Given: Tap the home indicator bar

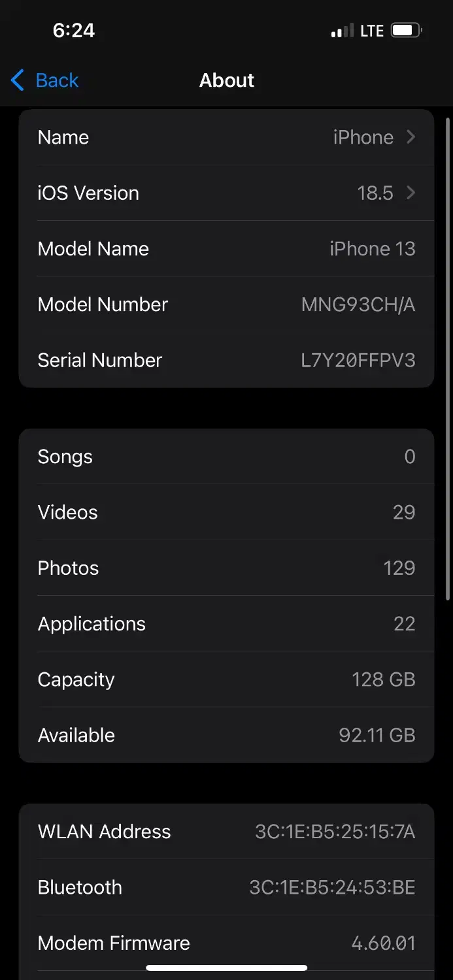Looking at the screenshot, I should click(226, 968).
